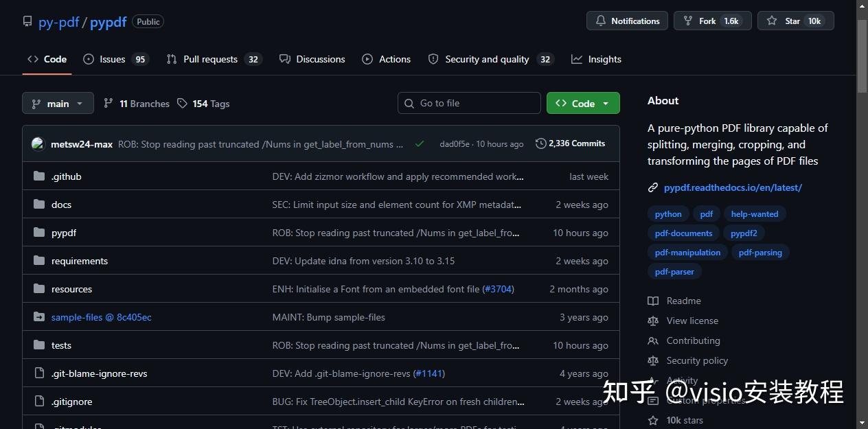This screenshot has height=429, width=868.
Task: Click the Readme book icon in About
Action: coord(653,301)
